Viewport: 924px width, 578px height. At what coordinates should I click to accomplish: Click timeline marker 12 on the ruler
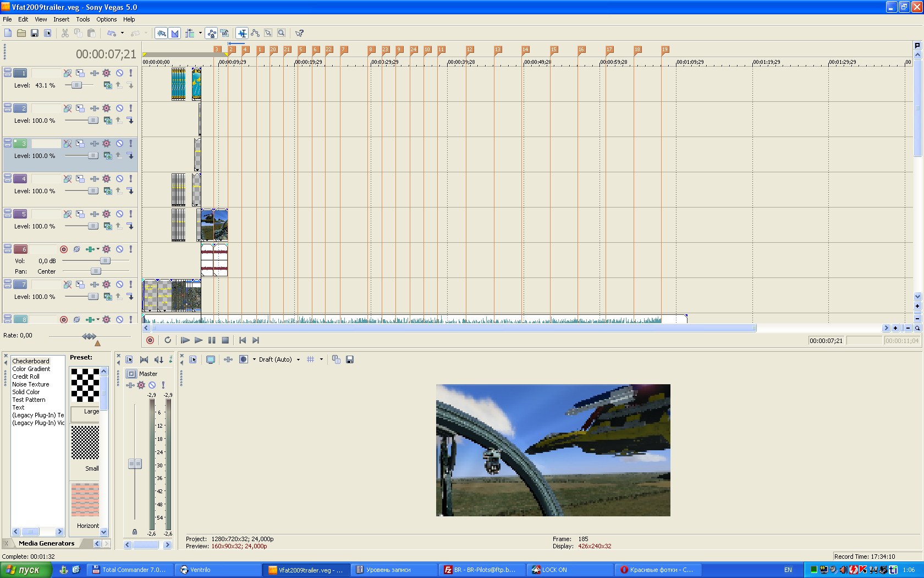click(x=469, y=50)
